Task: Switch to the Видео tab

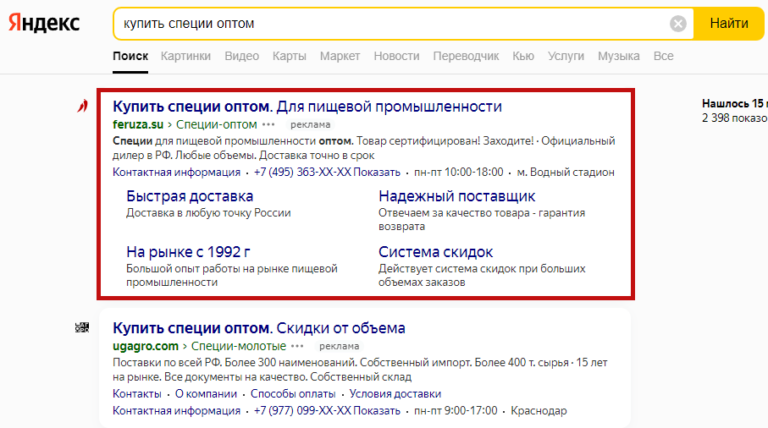Action: [241, 56]
